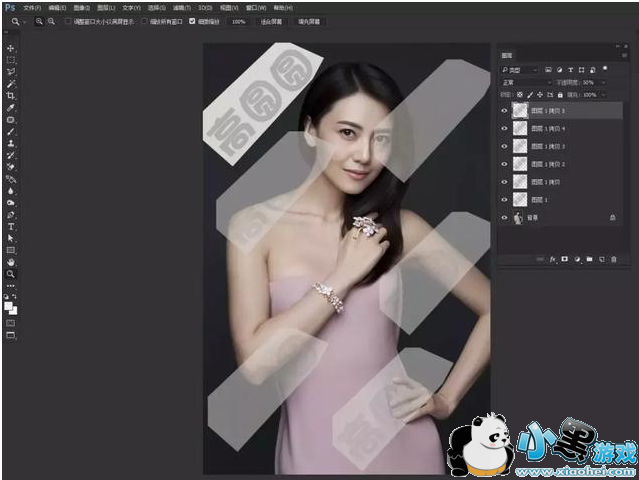Select the Crop tool
This screenshot has width=639, height=480.
pos(11,95)
